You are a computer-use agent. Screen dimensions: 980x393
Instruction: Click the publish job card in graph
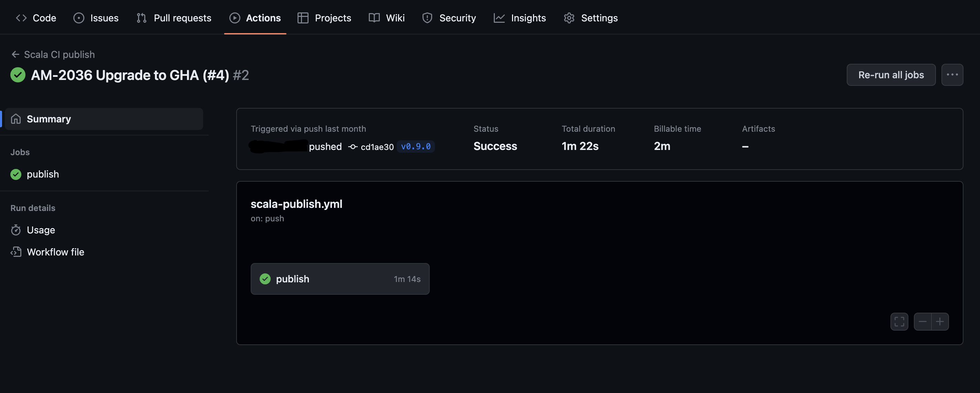pyautogui.click(x=340, y=279)
